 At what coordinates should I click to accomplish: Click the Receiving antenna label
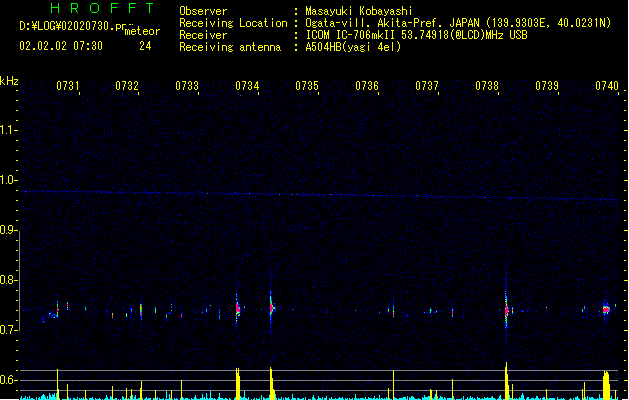(230, 47)
